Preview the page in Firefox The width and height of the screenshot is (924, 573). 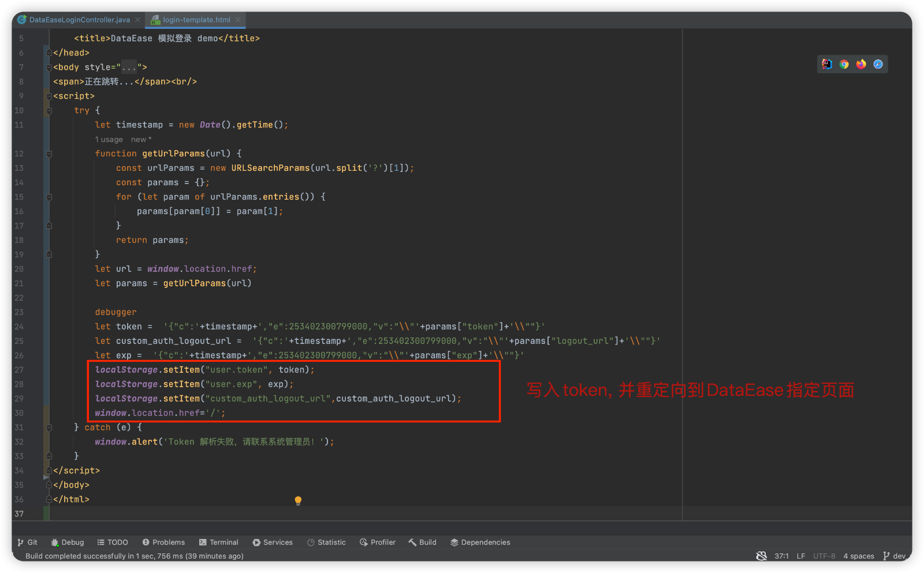pos(860,64)
